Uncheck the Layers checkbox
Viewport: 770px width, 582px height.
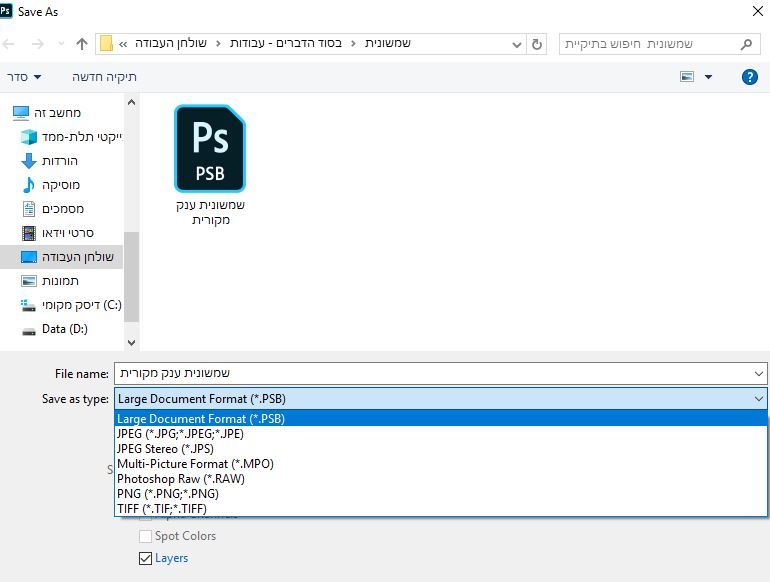pyautogui.click(x=145, y=558)
